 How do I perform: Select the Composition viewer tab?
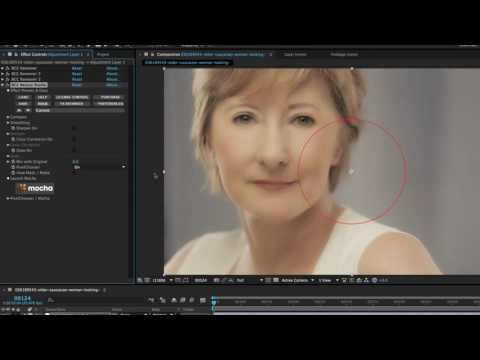click(210, 54)
